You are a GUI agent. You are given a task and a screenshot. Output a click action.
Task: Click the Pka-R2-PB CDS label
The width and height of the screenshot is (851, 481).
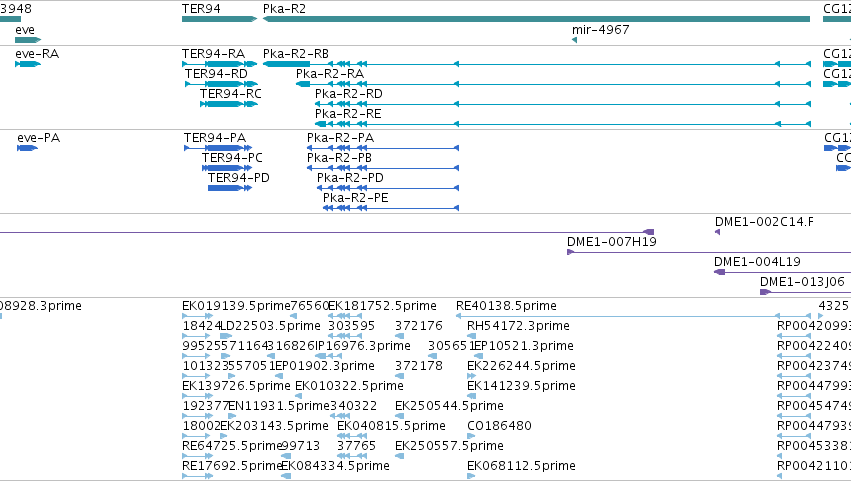tap(339, 158)
